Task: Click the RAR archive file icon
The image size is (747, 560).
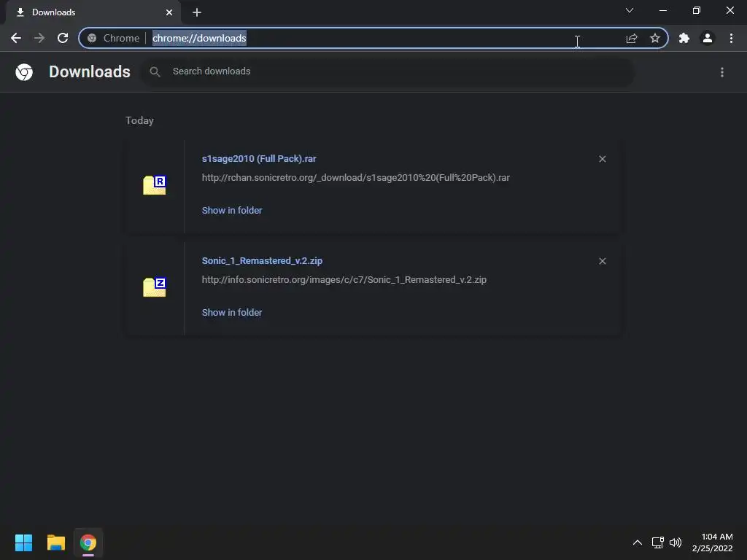Action: tap(155, 184)
